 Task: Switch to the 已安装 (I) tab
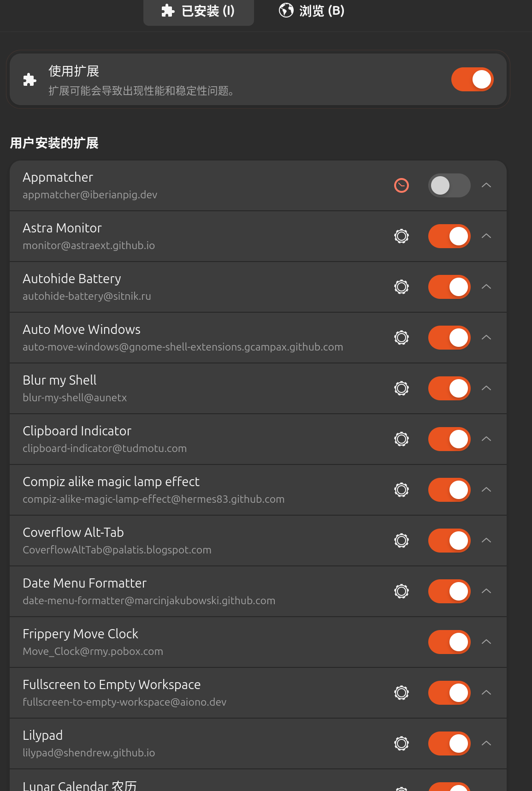(199, 11)
